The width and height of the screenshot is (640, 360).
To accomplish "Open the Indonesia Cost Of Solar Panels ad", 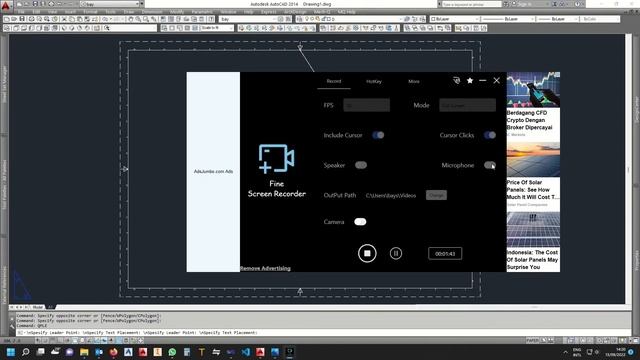I will pos(533,242).
